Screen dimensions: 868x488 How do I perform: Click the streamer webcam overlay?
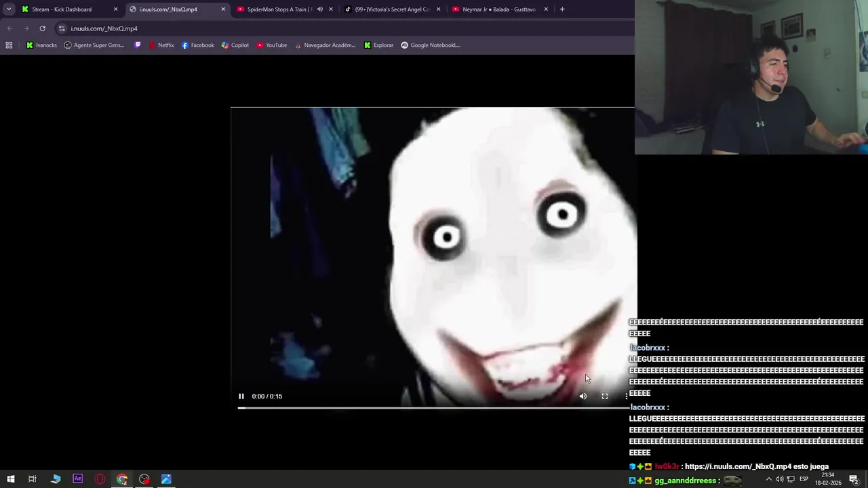click(x=751, y=77)
